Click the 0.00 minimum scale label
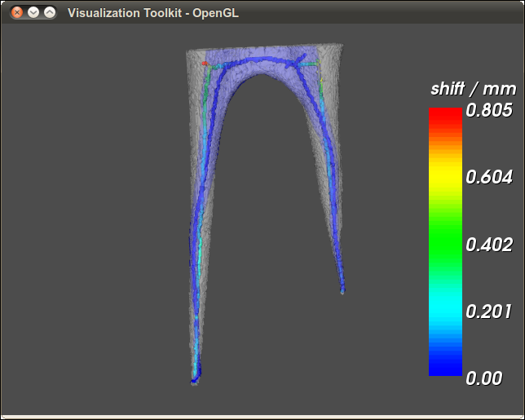The height and width of the screenshot is (420, 525). point(483,378)
